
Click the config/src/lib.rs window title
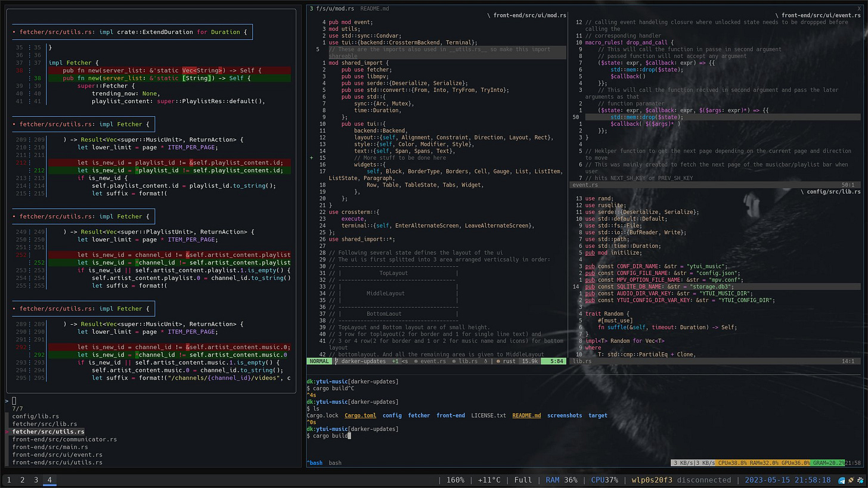click(x=830, y=192)
